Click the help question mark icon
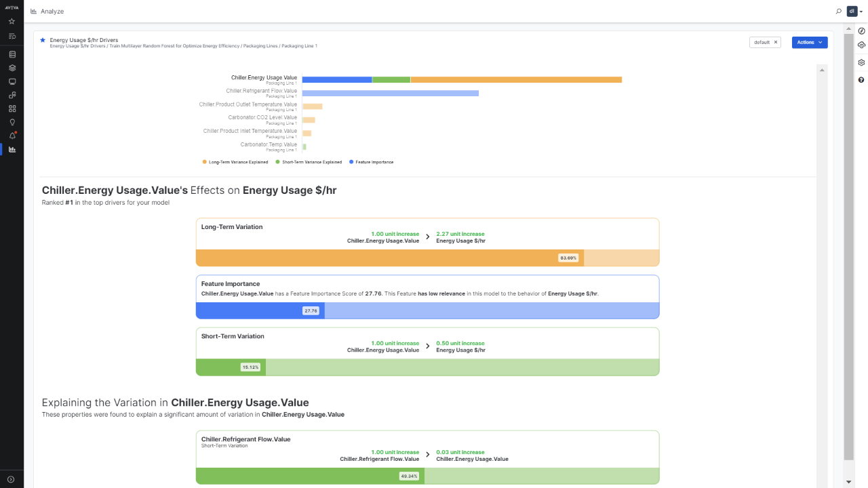Viewport: 868px width, 488px height. point(861,80)
